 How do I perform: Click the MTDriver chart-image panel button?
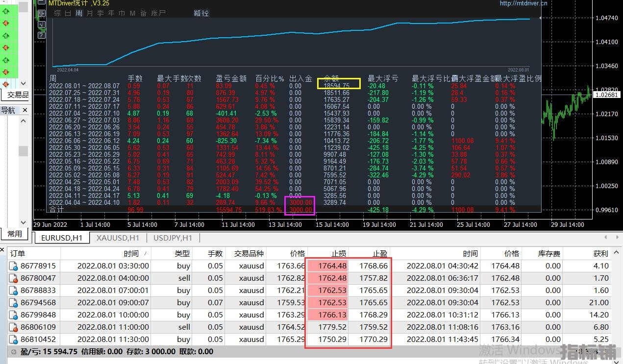pyautogui.click(x=42, y=14)
